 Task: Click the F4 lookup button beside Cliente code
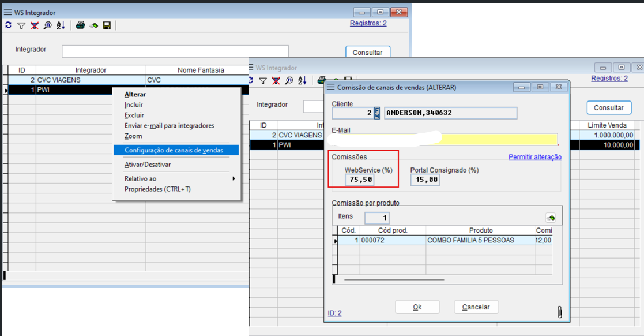coord(377,113)
